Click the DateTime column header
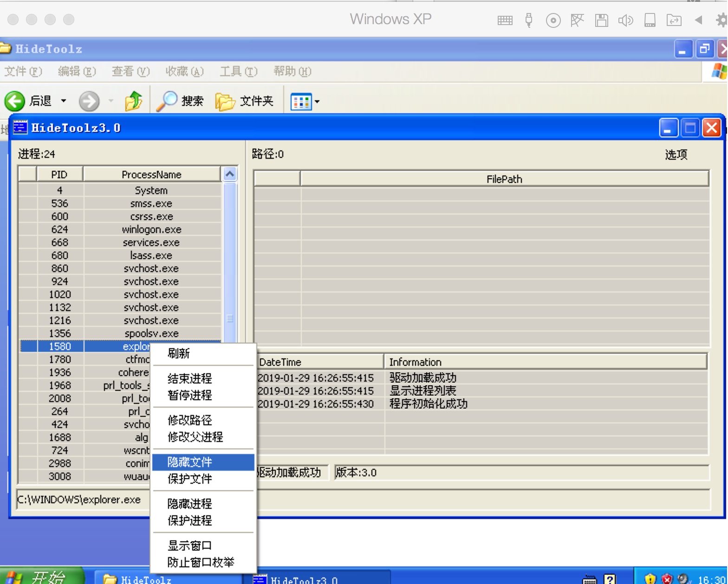Screen dimensions: 728x584 coord(319,362)
